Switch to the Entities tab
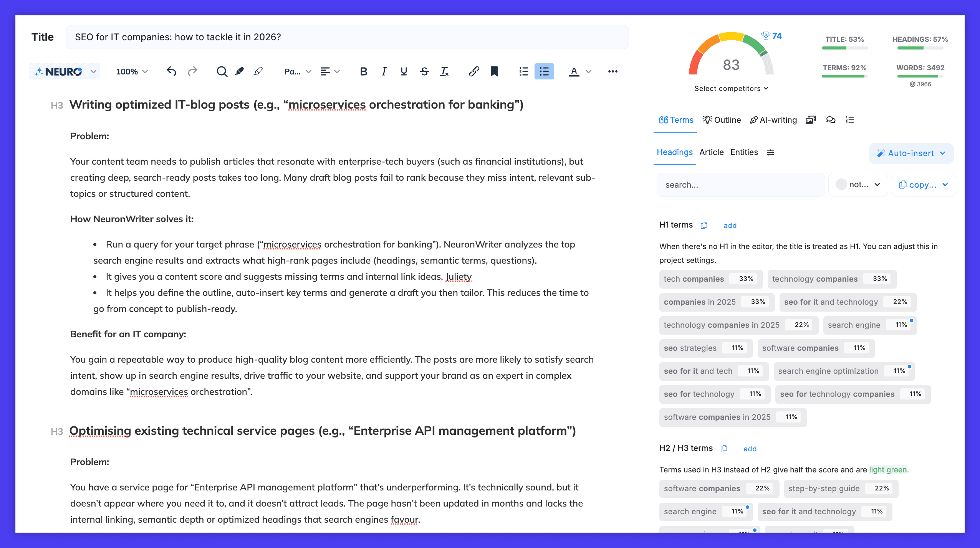Image resolution: width=980 pixels, height=548 pixels. pyautogui.click(x=744, y=152)
